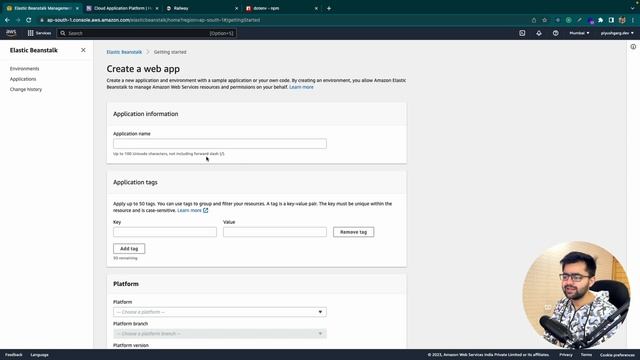This screenshot has height=360, width=640.
Task: Click the Elastic Beanstalk breadcrumb link
Action: (x=124, y=52)
